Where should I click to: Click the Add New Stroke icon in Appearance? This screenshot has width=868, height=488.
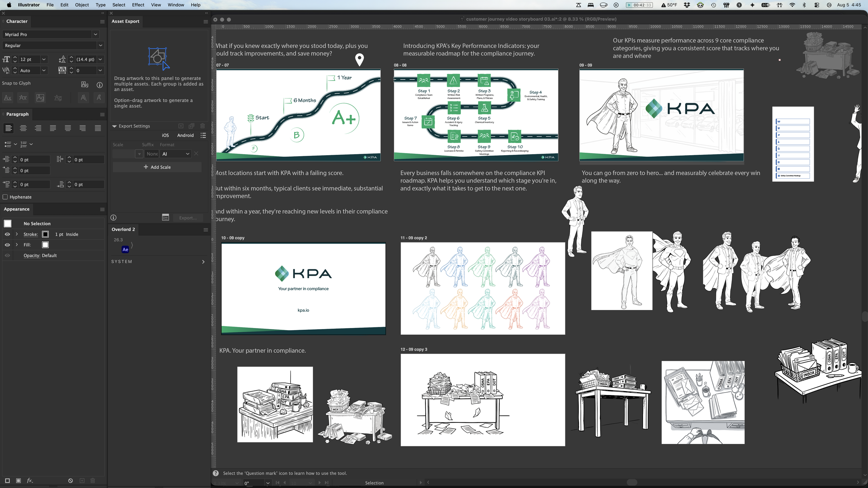7,481
